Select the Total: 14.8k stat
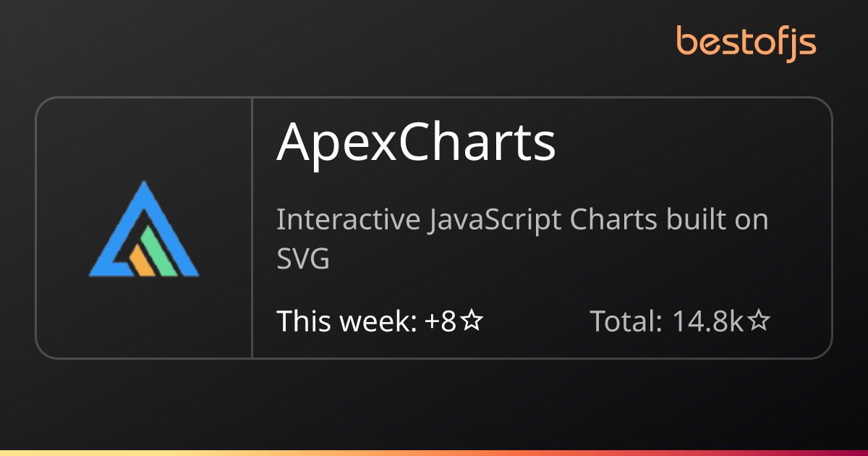868x456 pixels. 679,321
